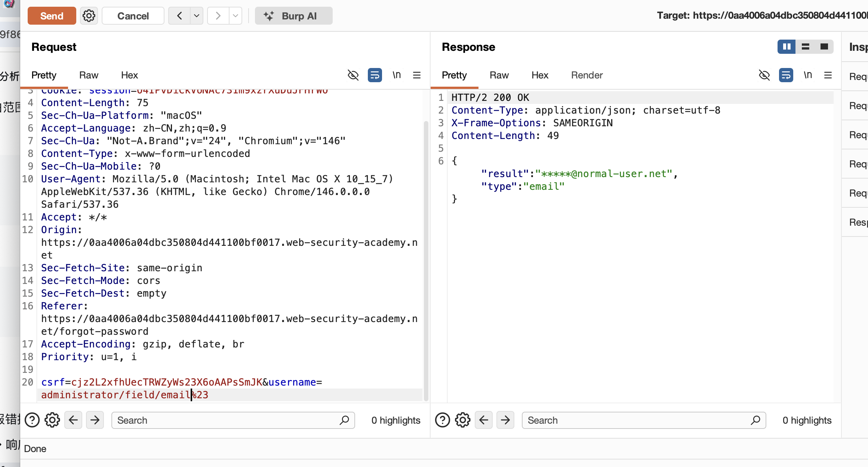Toggle hidden characters eye in Request panel

[x=353, y=75]
